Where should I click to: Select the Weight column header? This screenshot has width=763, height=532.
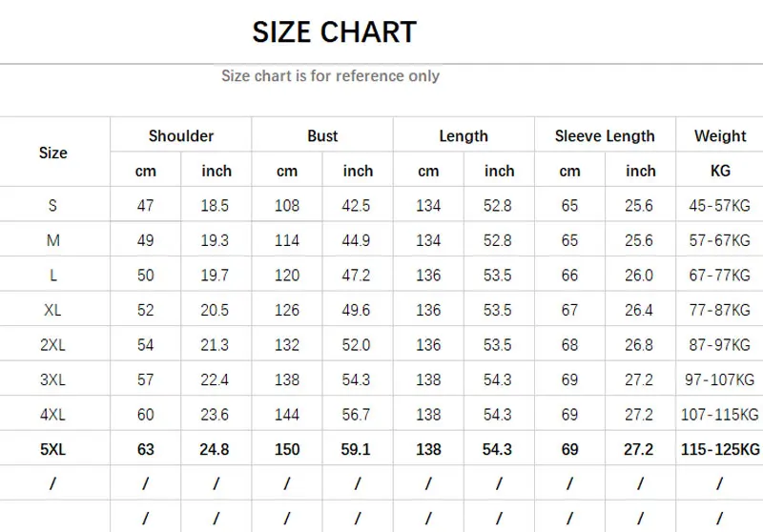pyautogui.click(x=720, y=136)
